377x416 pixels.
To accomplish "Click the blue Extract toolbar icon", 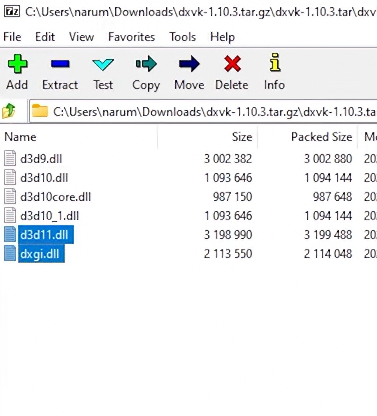I will point(60,64).
